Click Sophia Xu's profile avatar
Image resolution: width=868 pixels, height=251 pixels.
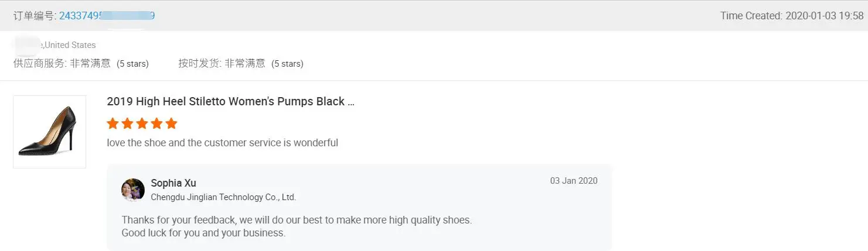(x=133, y=190)
